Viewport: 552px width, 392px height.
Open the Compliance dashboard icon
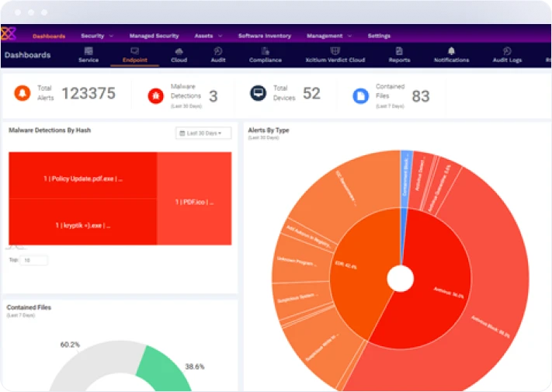265,50
